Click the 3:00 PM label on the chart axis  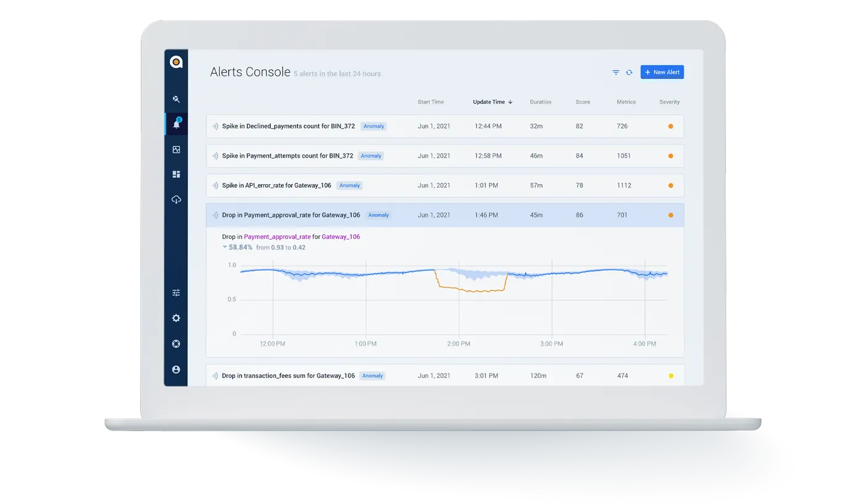[x=551, y=344]
